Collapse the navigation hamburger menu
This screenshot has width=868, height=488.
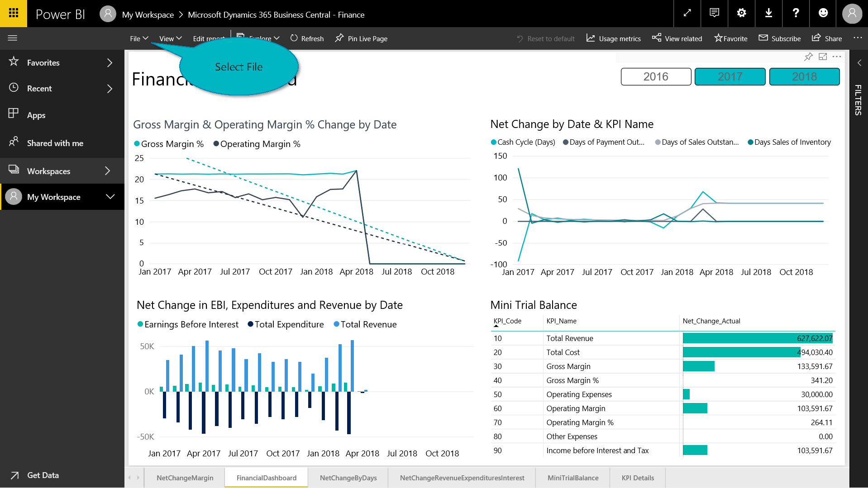pos(13,38)
